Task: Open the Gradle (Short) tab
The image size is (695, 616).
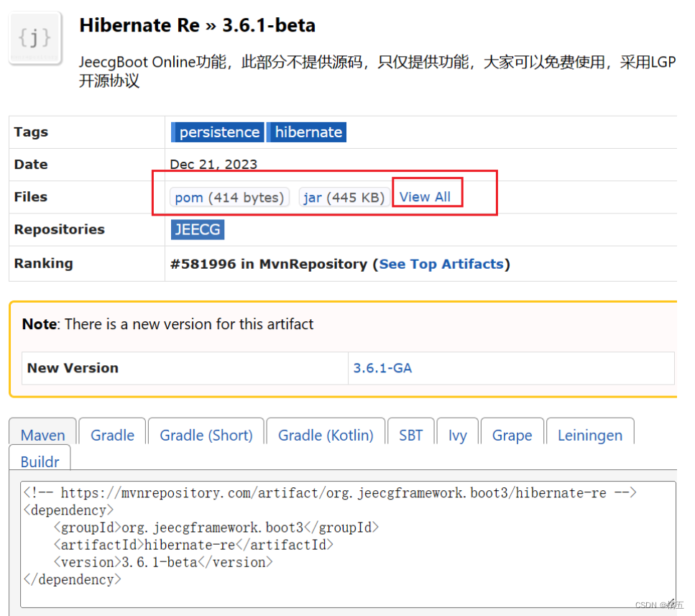Action: pos(206,435)
